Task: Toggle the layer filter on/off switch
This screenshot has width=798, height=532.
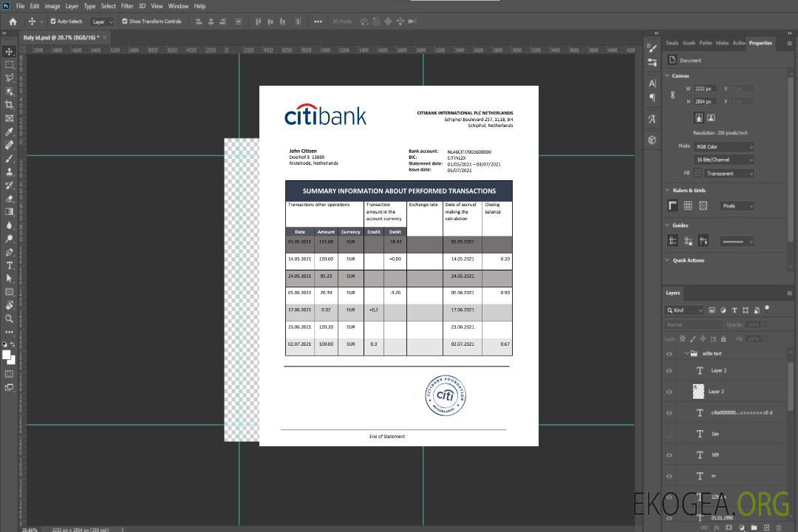Action: coord(767,309)
